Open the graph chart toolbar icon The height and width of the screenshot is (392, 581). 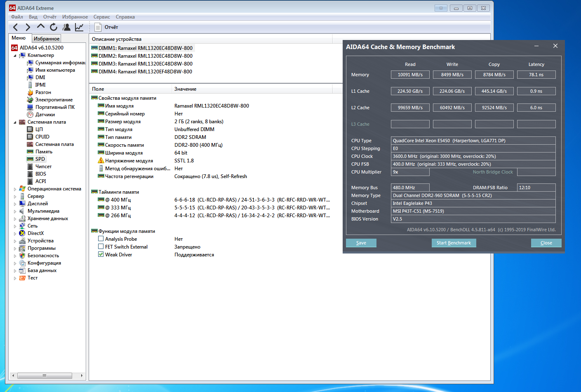(x=79, y=27)
